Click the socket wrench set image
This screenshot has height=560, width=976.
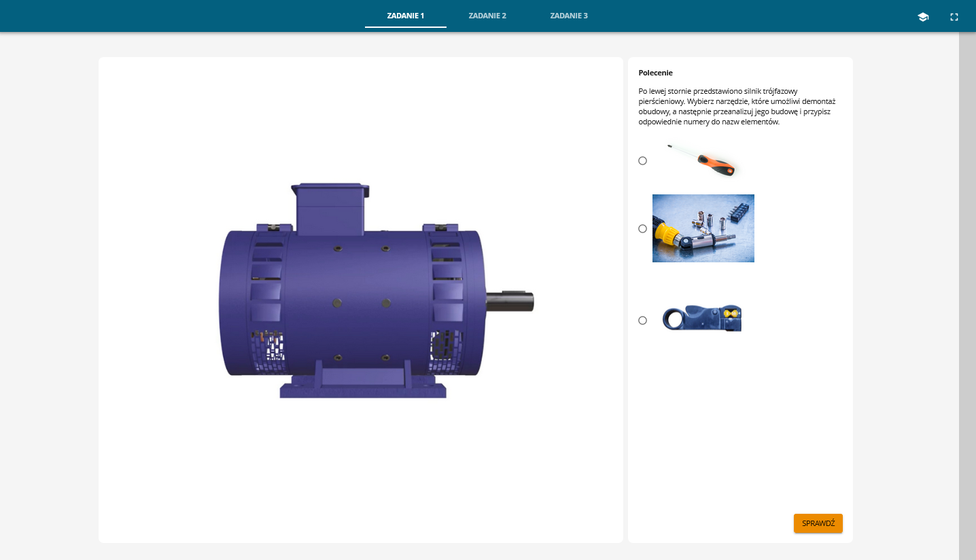[703, 228]
